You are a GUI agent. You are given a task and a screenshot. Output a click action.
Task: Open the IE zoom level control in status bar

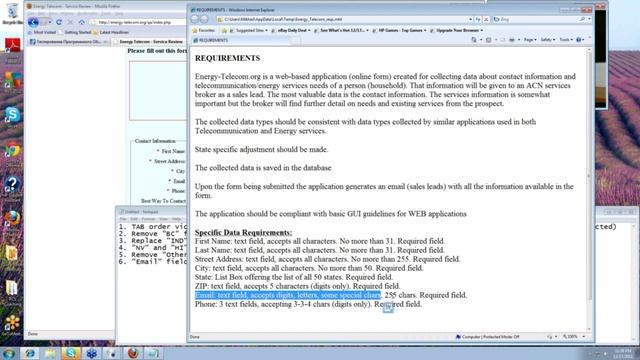[x=573, y=337]
